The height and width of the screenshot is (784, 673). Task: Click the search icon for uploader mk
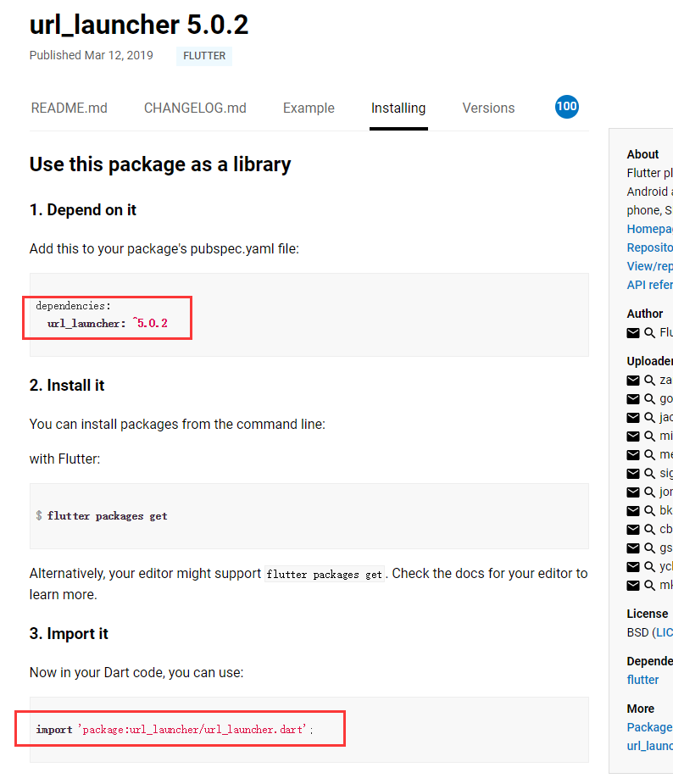(649, 585)
